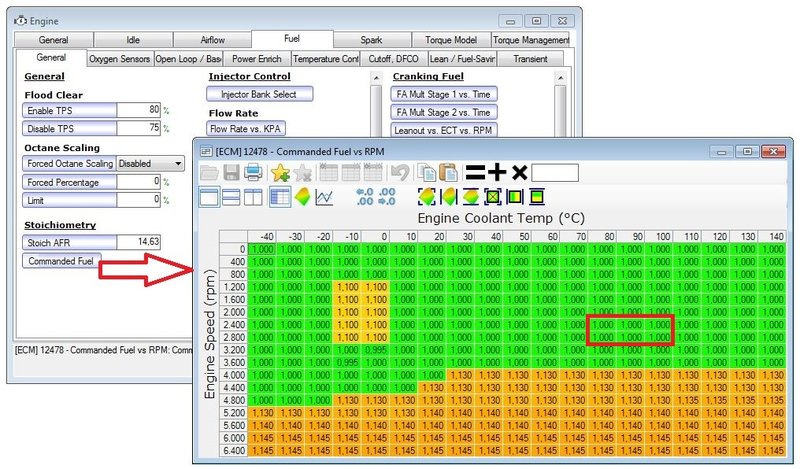
Task: Click the plus (add value) icon
Action: (x=497, y=173)
